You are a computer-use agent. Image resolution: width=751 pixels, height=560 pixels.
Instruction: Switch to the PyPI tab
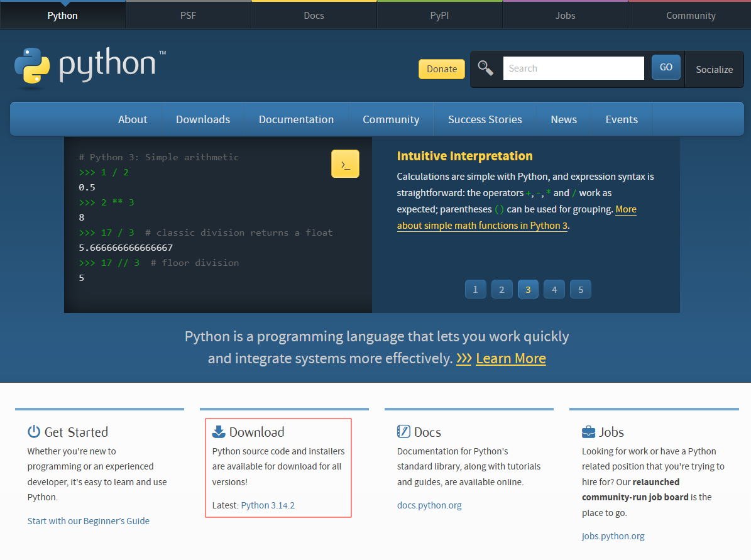pos(439,14)
